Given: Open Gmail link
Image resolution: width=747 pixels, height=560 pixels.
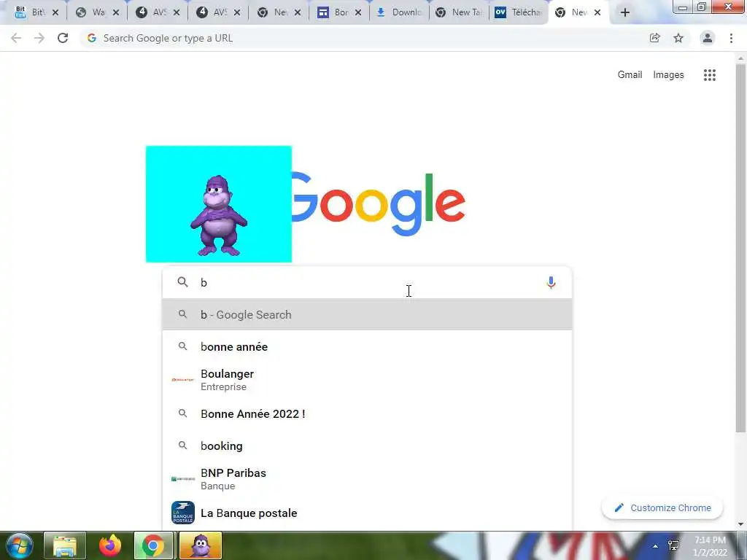Looking at the screenshot, I should 630,75.
